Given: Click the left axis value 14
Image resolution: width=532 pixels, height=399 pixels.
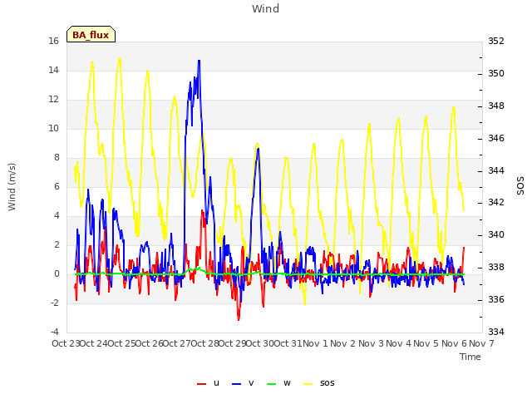Looking at the screenshot, I should [53, 70].
